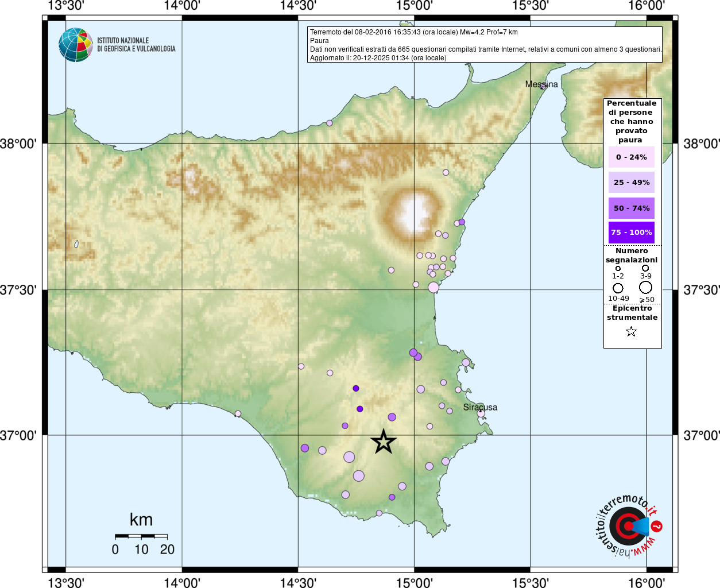
Task: Click the INGV globe logo
Action: [76, 45]
